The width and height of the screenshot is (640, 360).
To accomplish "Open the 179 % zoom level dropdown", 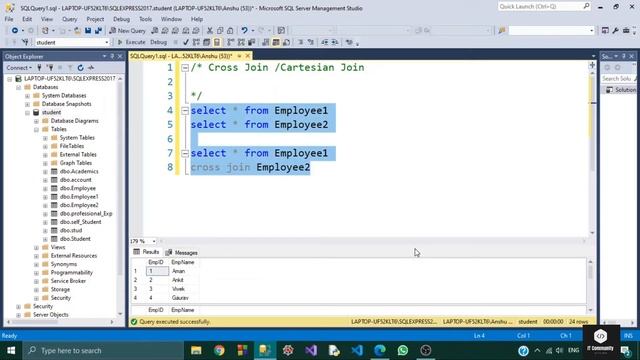I will (x=154, y=241).
